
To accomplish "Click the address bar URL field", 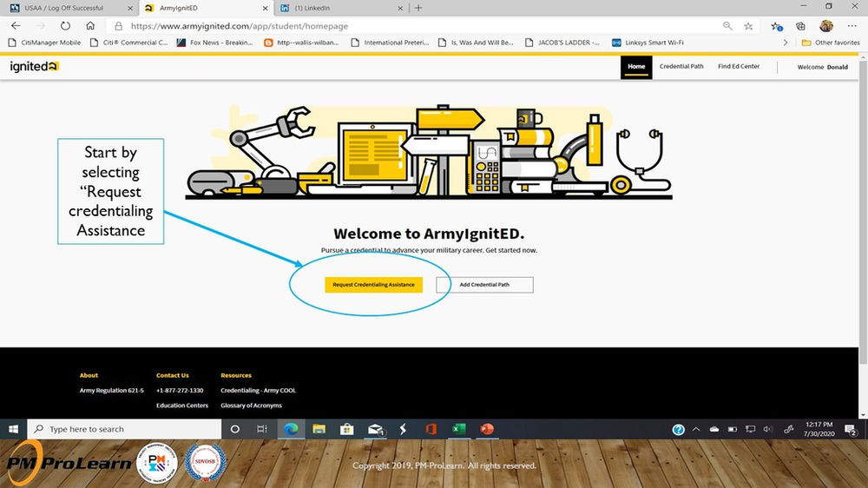I will click(415, 26).
